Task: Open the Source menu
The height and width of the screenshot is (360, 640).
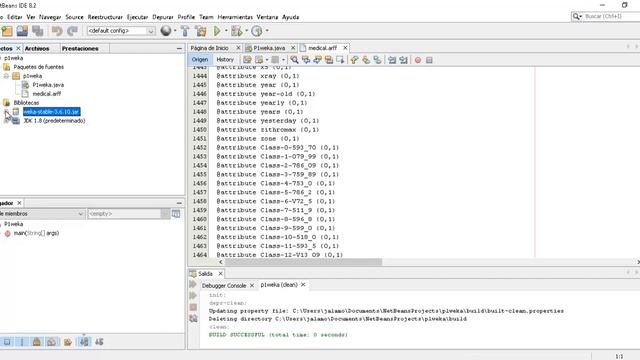Action: (74, 17)
